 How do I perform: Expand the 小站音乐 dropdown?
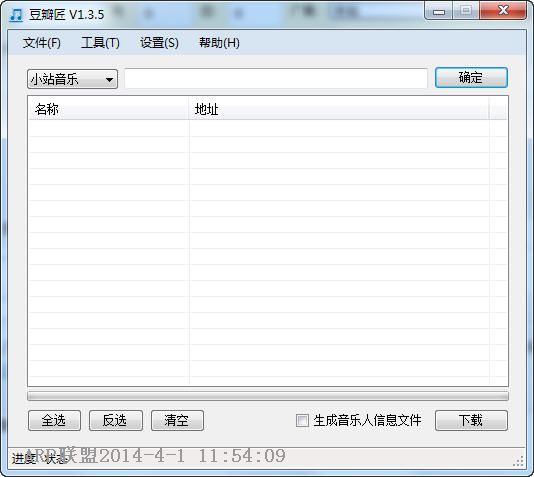(x=73, y=79)
